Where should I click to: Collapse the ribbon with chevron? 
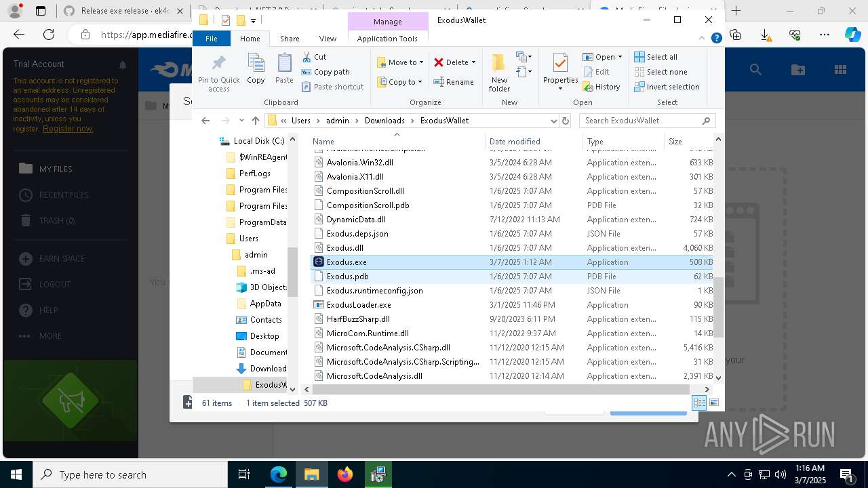[x=703, y=39]
